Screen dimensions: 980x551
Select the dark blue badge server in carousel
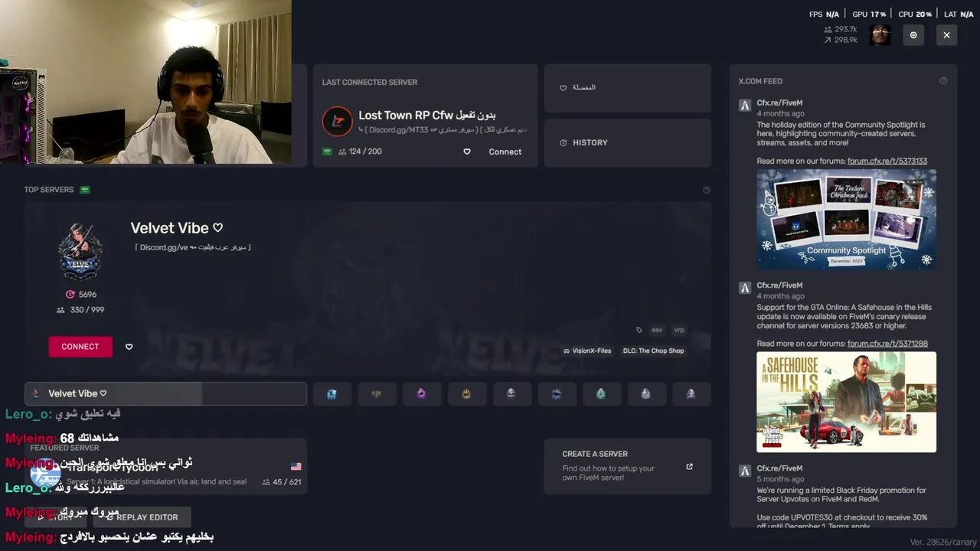(x=556, y=393)
